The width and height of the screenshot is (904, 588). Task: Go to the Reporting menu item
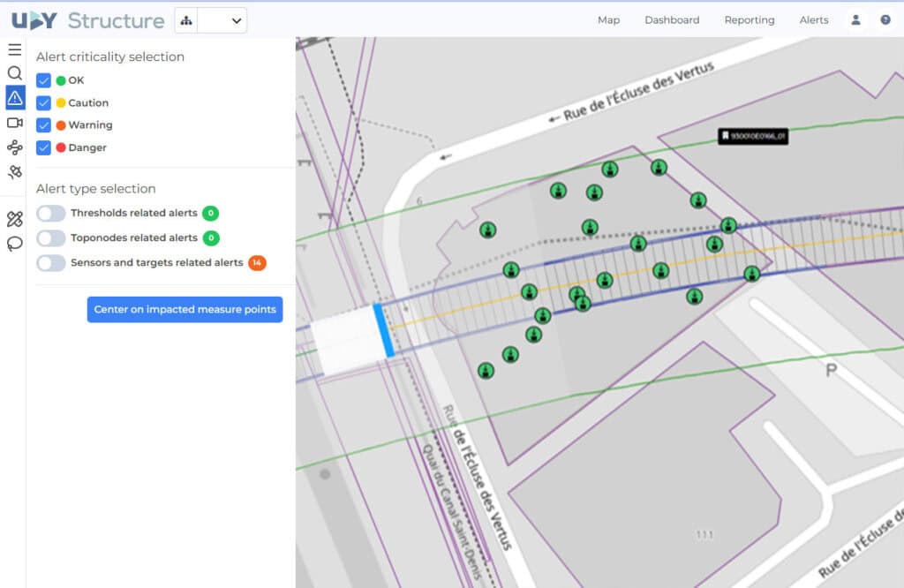pyautogui.click(x=749, y=20)
